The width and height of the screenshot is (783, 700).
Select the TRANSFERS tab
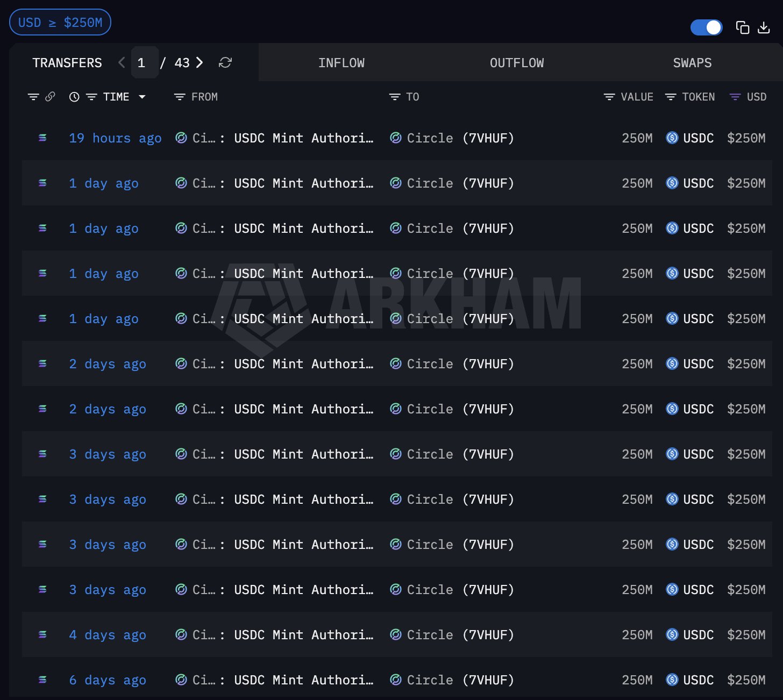(x=67, y=63)
